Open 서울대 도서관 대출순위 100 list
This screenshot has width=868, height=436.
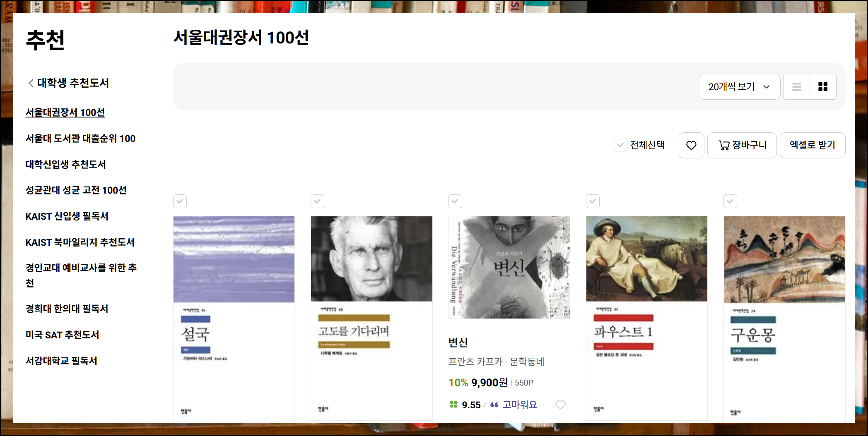[x=80, y=139]
